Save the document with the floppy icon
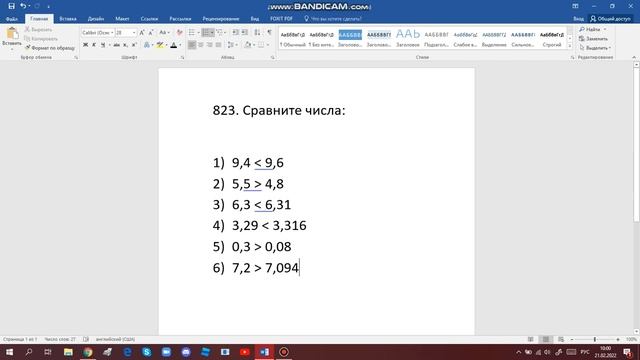This screenshot has height=360, width=640. 11,6
